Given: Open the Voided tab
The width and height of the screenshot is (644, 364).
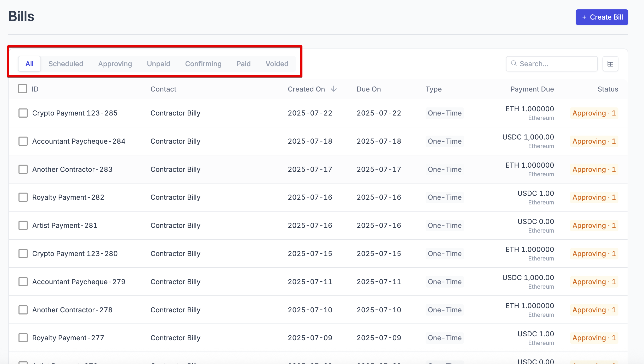Looking at the screenshot, I should tap(277, 64).
